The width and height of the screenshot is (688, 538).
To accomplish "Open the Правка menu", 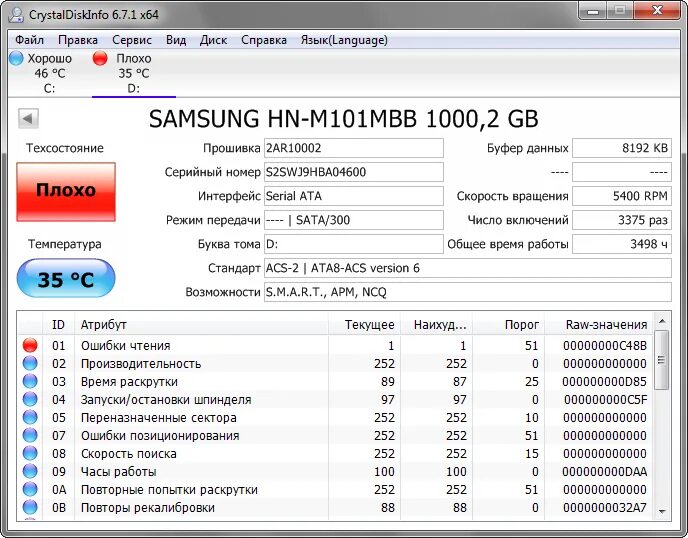I will pyautogui.click(x=78, y=40).
